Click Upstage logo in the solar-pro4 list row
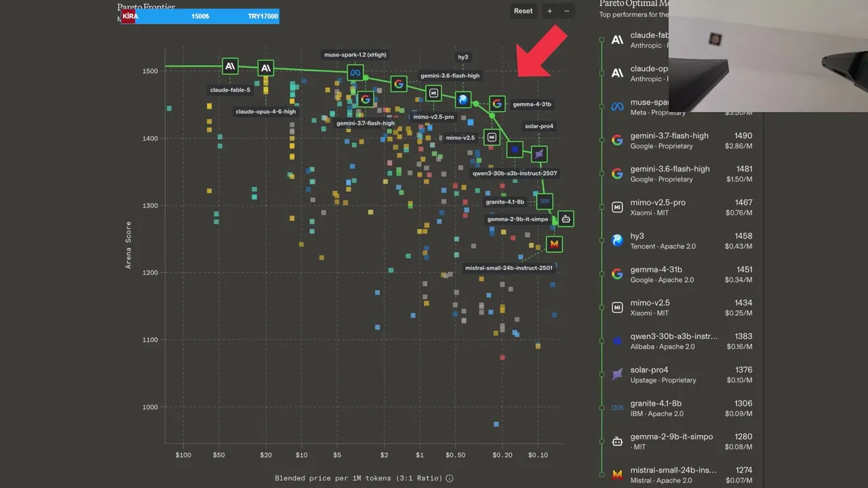Image resolution: width=868 pixels, height=488 pixels. point(617,374)
